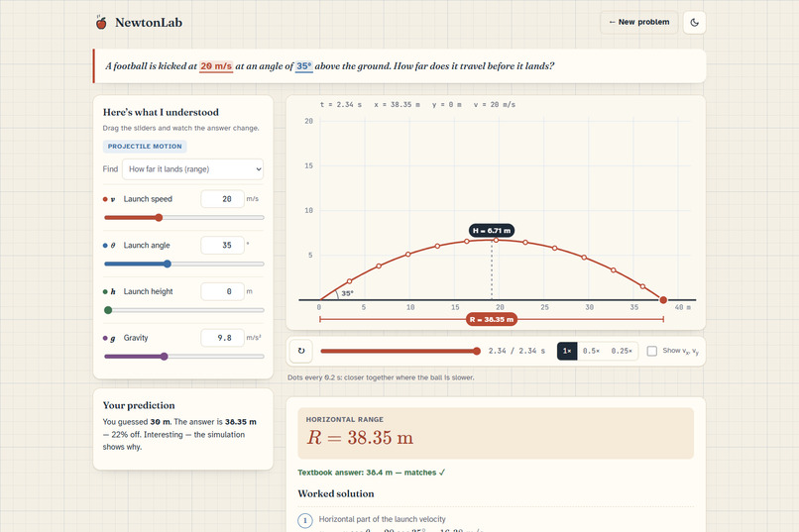Click the blue Launch angle slider handle

coord(168,264)
